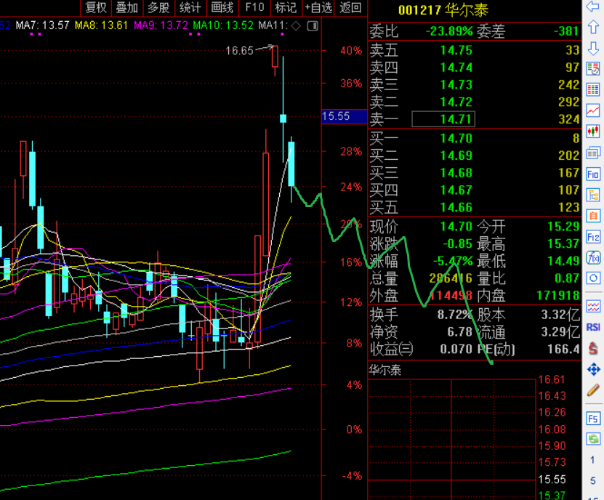Image resolution: width=604 pixels, height=500 pixels.
Task: Click the Fs icon in the sidebar
Action: pos(593,419)
